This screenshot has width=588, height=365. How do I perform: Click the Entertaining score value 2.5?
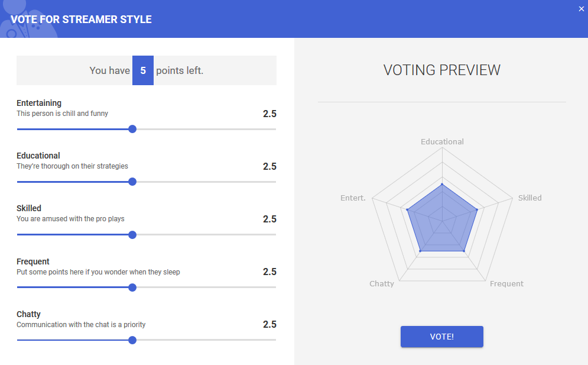pos(269,114)
